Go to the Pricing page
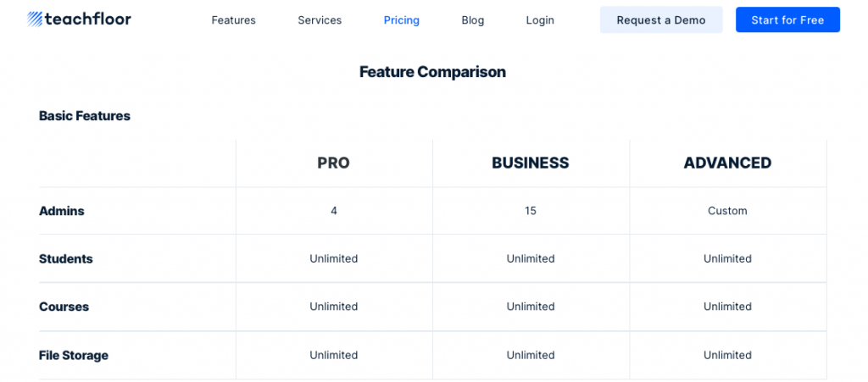The width and height of the screenshot is (868, 382). tap(401, 20)
